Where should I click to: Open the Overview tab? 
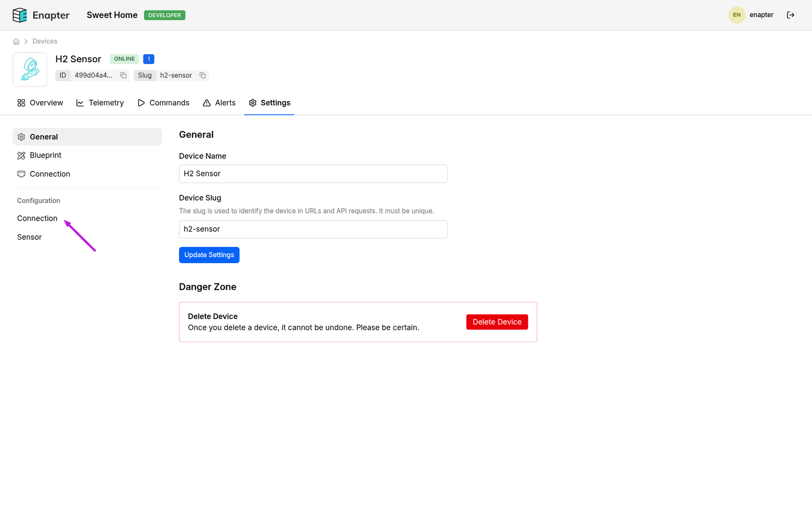pos(40,103)
